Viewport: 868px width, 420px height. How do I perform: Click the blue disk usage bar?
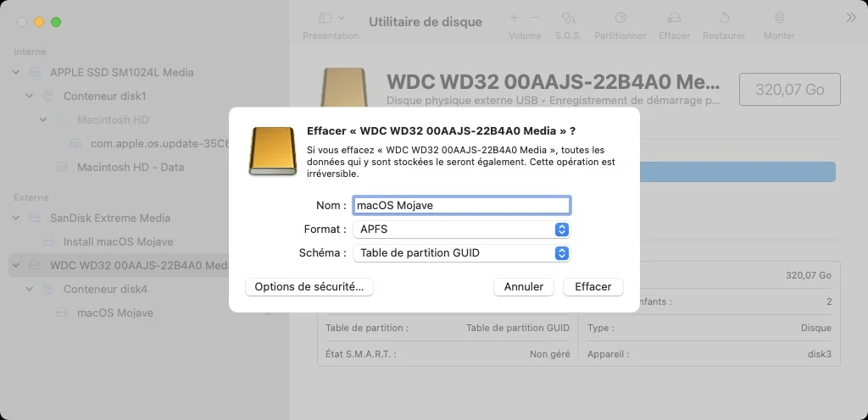737,172
